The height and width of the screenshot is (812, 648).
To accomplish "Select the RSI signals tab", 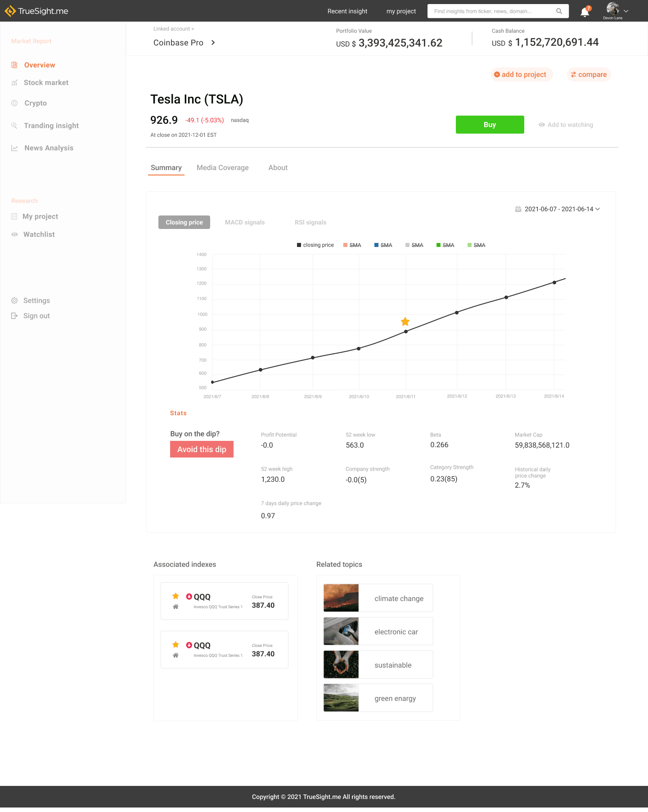I will 310,222.
